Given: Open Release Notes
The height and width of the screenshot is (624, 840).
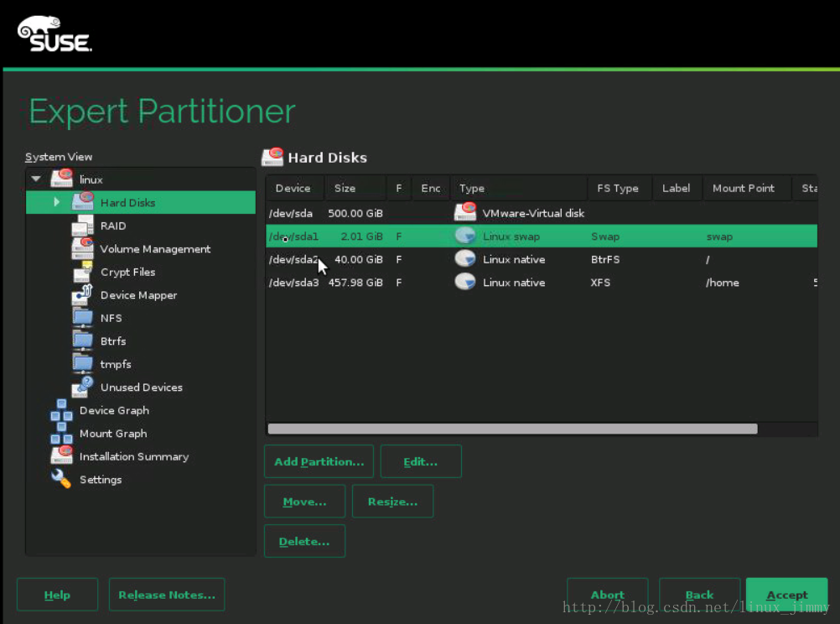Looking at the screenshot, I should click(167, 595).
